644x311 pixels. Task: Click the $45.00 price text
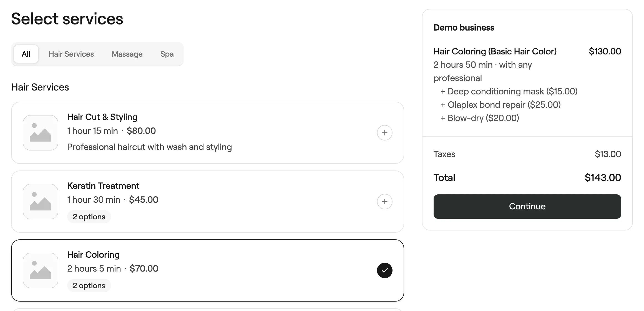click(144, 200)
